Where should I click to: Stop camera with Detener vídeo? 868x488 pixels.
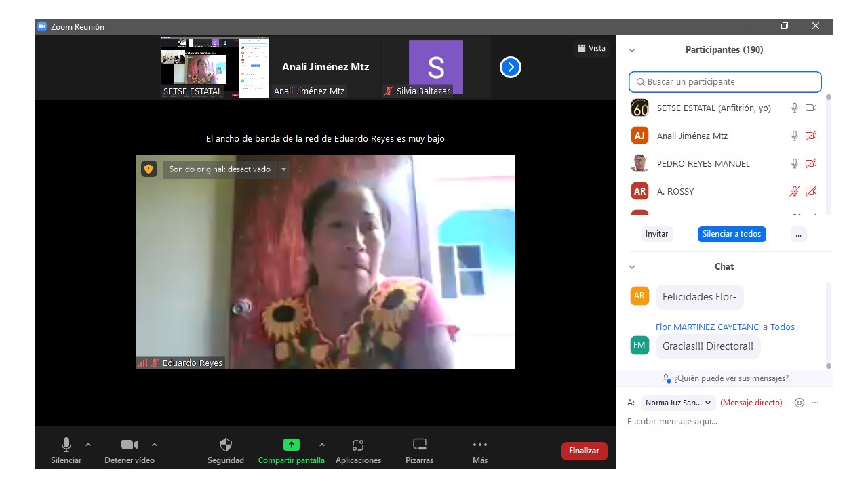point(130,451)
